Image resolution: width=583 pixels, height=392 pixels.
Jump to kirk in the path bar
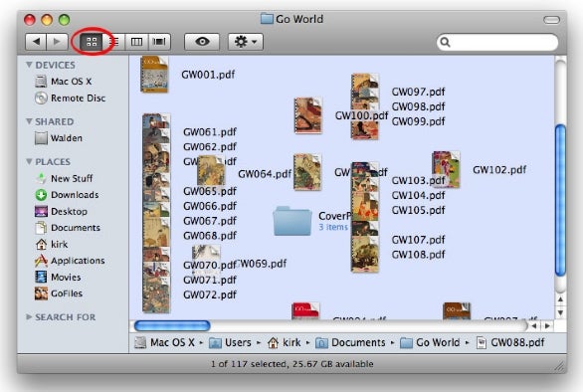point(285,342)
